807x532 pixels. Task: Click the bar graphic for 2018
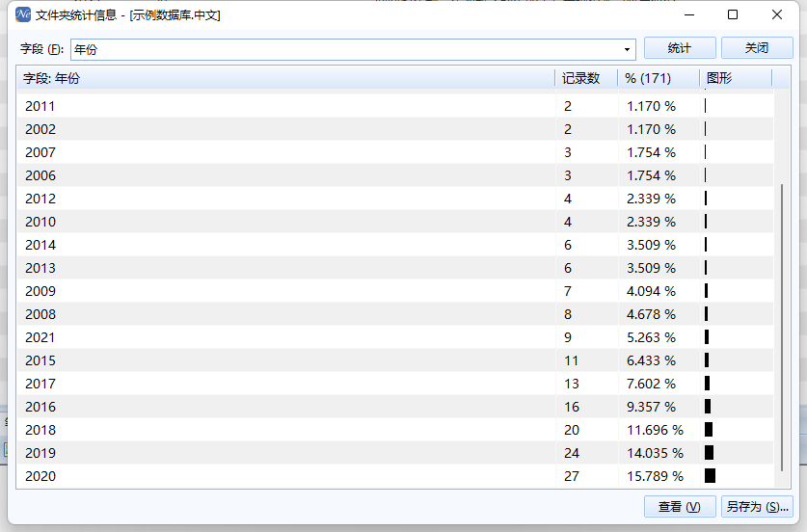[x=709, y=430]
